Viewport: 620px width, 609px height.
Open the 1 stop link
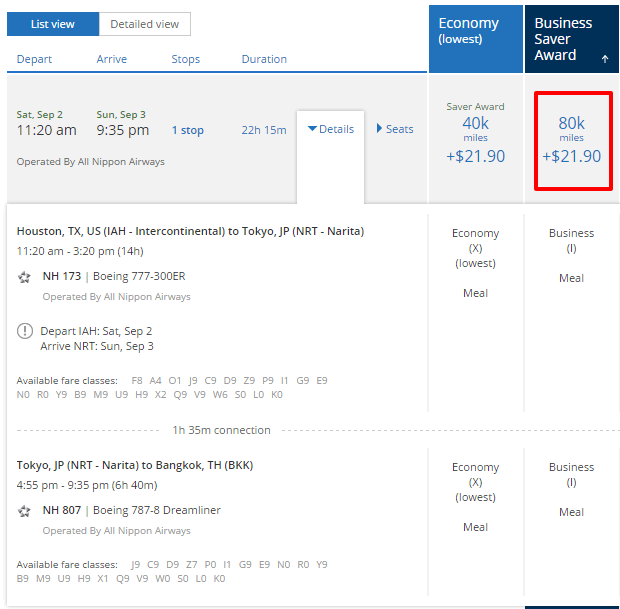188,130
